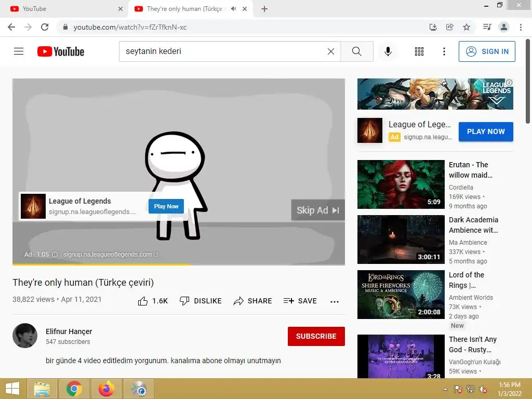Open more actions ellipsis below video
Screen dimensions: 532x399
tap(335, 302)
